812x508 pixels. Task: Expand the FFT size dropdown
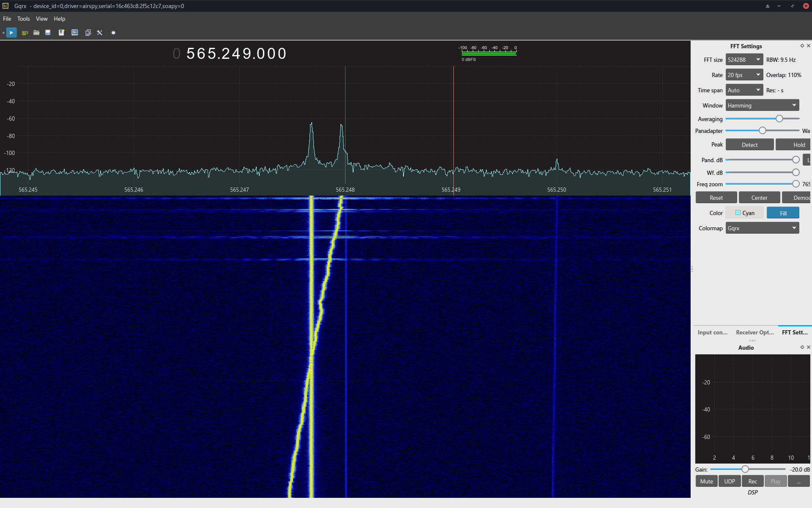[744, 60]
